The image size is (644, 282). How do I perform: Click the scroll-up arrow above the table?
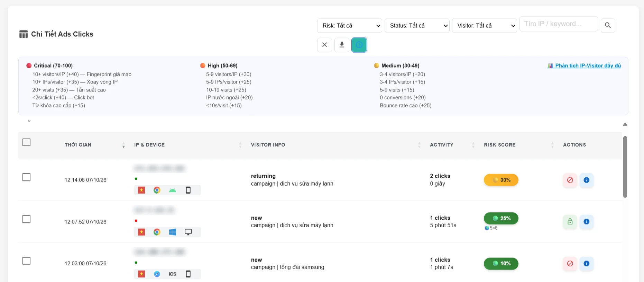tap(625, 124)
